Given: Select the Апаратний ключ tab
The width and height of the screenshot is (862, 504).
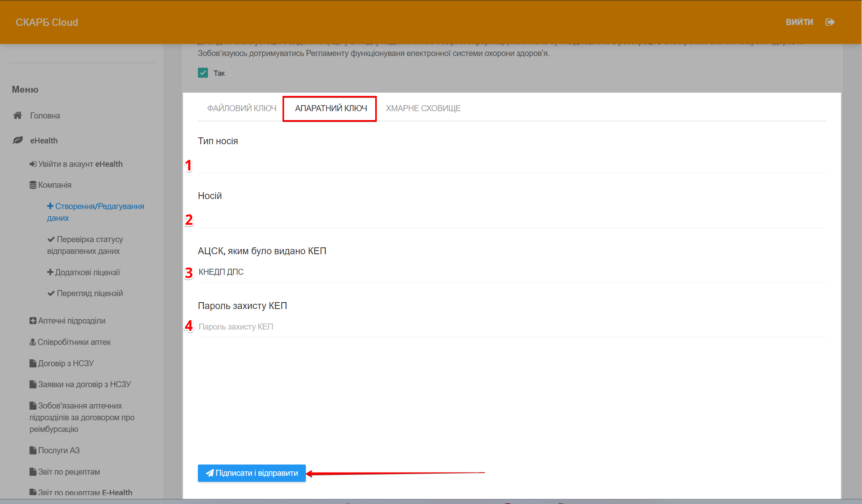Looking at the screenshot, I should tap(330, 108).
